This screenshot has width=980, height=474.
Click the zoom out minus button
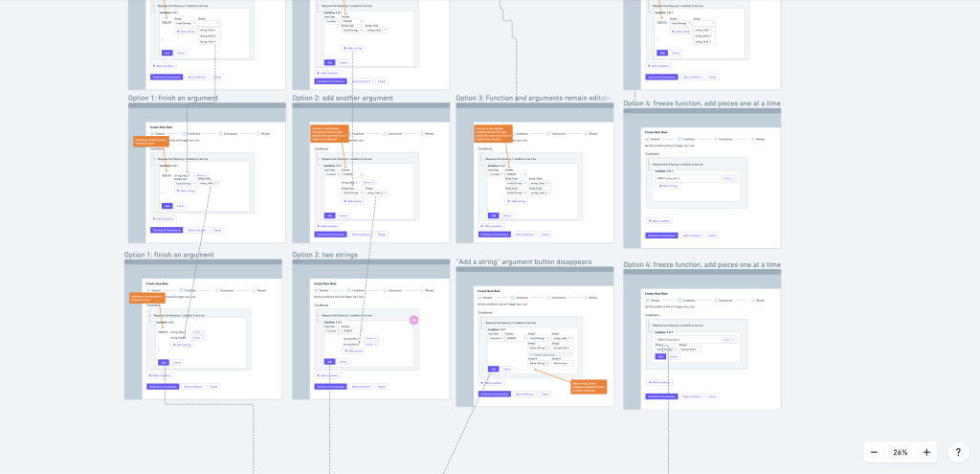[x=875, y=452]
